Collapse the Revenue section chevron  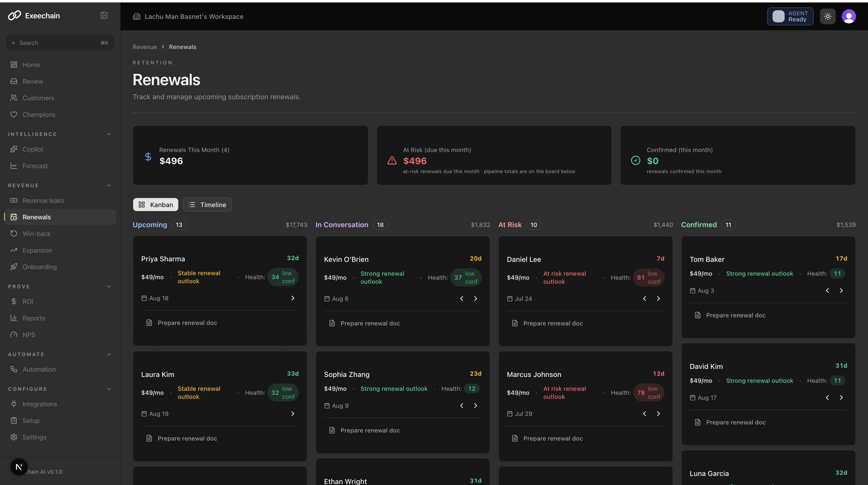coord(109,185)
